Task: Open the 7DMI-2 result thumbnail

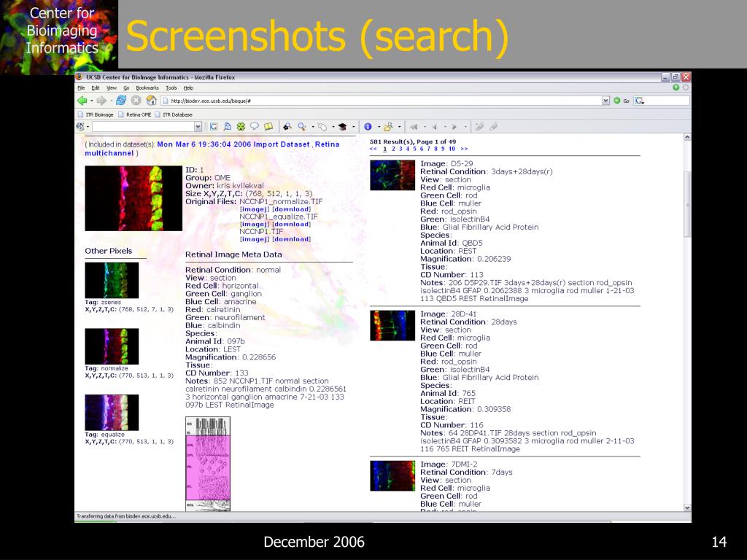Action: (x=392, y=475)
